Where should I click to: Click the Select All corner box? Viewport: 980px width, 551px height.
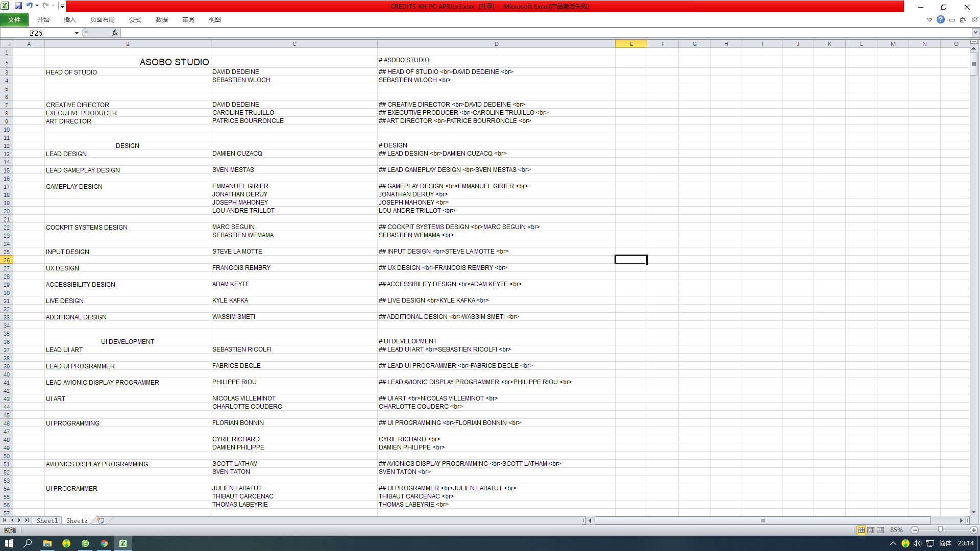[7, 44]
